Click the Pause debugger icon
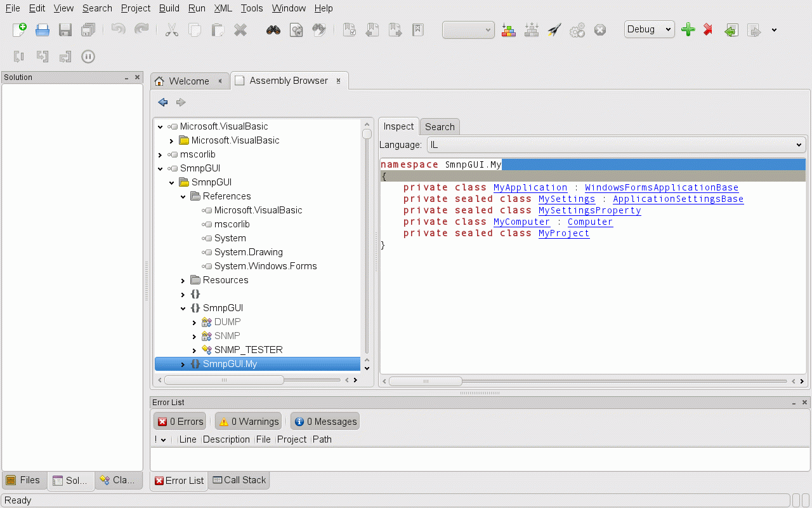The width and height of the screenshot is (812, 508). [88, 57]
